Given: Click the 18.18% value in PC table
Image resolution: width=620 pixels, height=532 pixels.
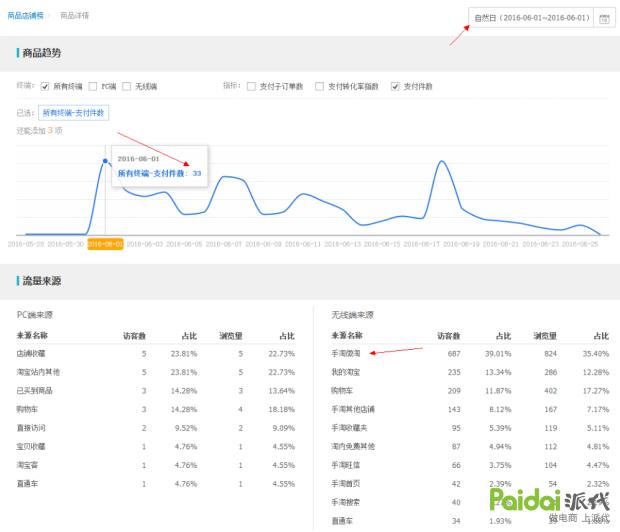Looking at the screenshot, I should 282,409.
